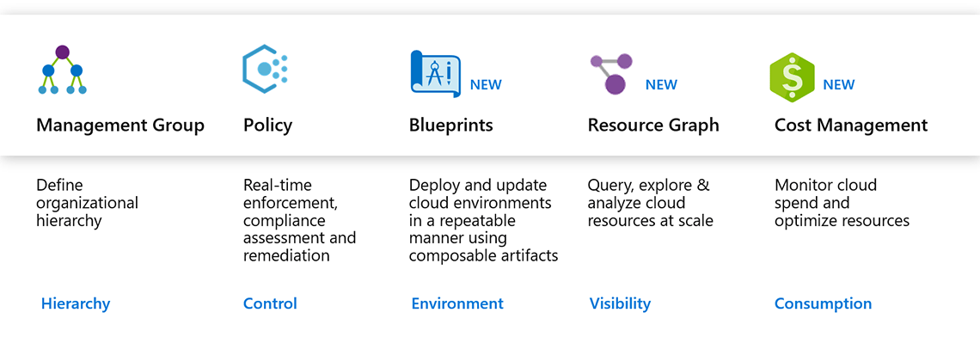
Task: Select the Blueprints scroll icon
Action: click(x=436, y=74)
